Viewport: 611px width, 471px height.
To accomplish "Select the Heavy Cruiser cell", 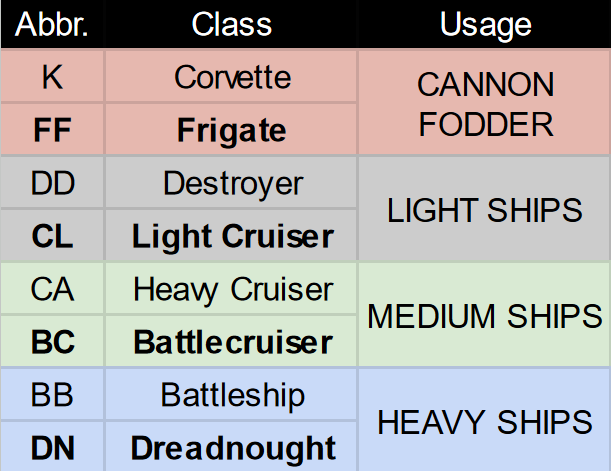I will click(232, 290).
